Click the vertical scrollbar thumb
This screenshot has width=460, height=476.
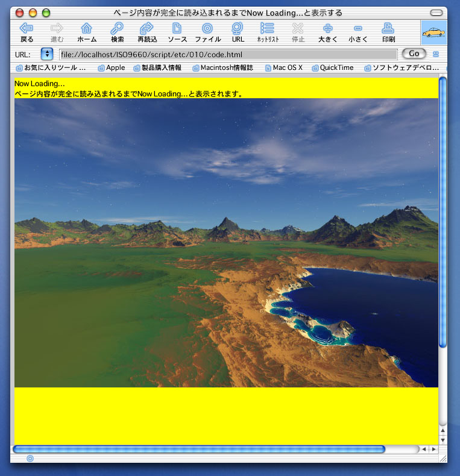pyautogui.click(x=443, y=212)
